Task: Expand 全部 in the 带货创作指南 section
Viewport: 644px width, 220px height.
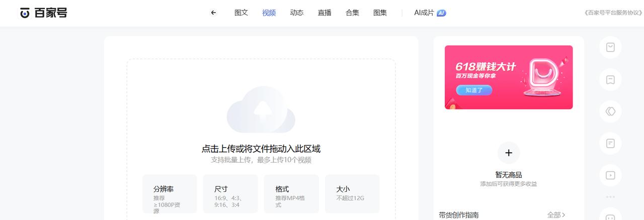Action: coord(556,215)
